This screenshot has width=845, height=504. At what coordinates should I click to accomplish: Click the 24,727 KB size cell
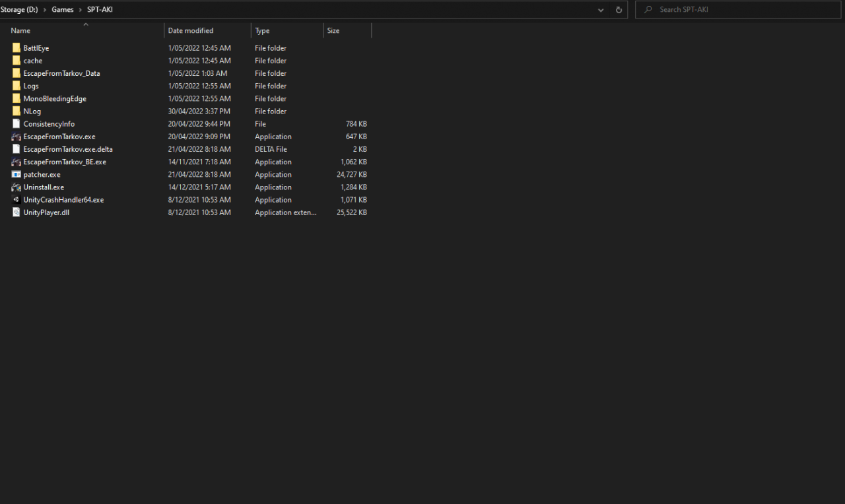[352, 175]
